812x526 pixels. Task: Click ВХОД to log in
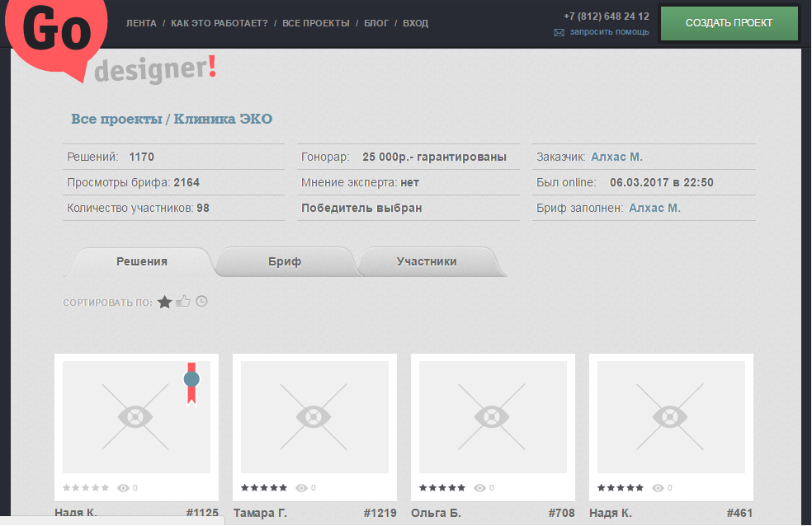(415, 23)
